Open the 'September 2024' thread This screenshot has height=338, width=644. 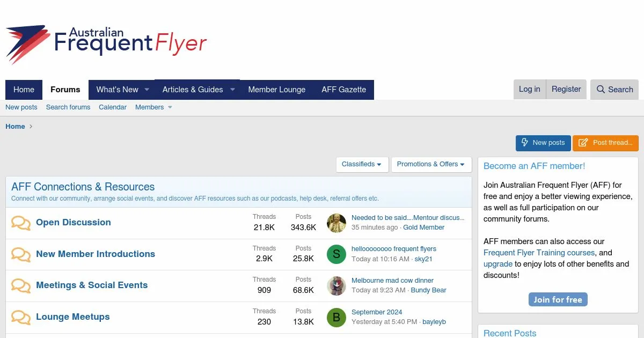[377, 312]
